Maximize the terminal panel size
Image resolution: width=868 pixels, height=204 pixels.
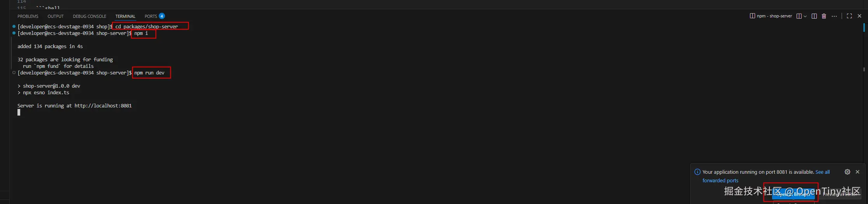(849, 16)
